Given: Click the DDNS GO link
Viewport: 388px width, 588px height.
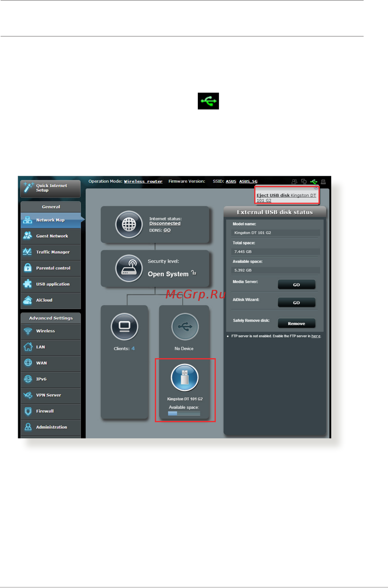Looking at the screenshot, I should point(167,230).
